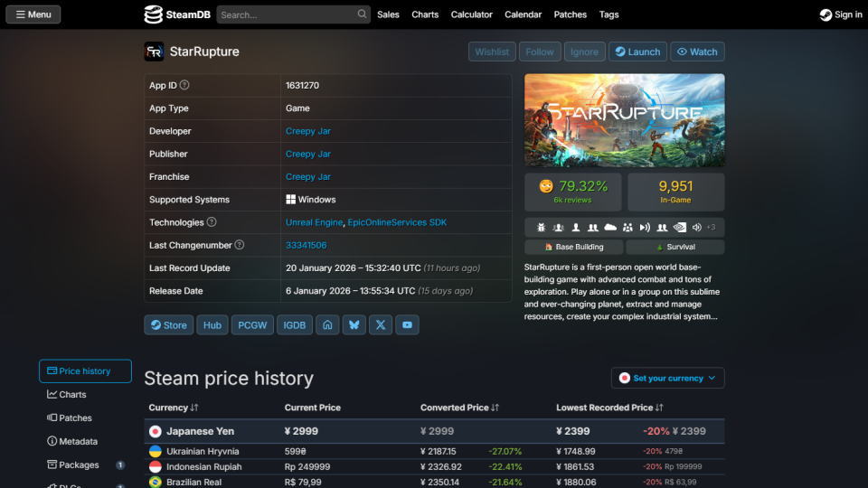This screenshot has height=488, width=868.
Task: Click the StarRupture header artwork image
Action: (624, 120)
